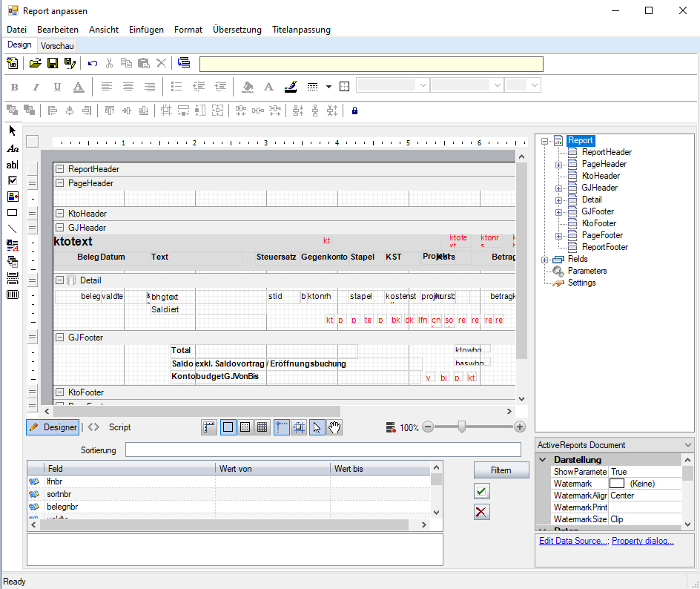This screenshot has height=589, width=700.
Task: Collapse the GJFooter section
Action: (60, 338)
